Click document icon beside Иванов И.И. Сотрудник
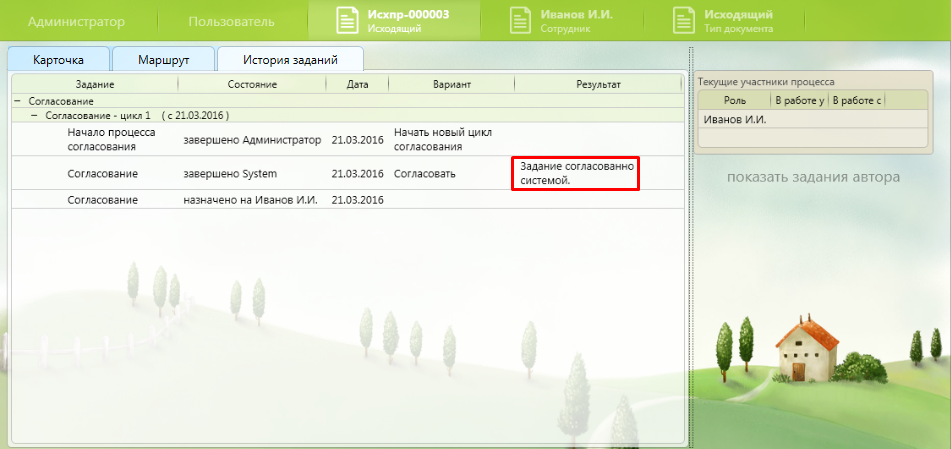 point(520,21)
